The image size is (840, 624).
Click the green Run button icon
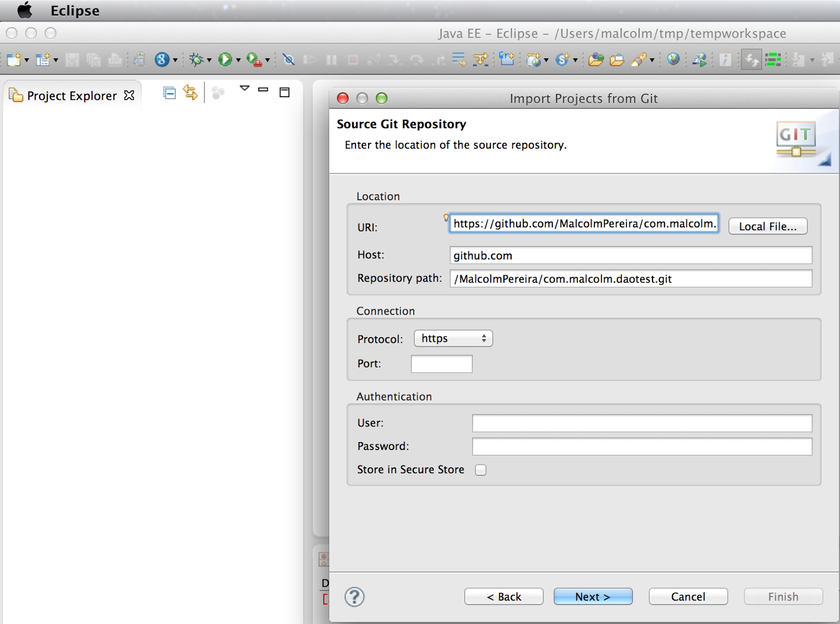(225, 59)
